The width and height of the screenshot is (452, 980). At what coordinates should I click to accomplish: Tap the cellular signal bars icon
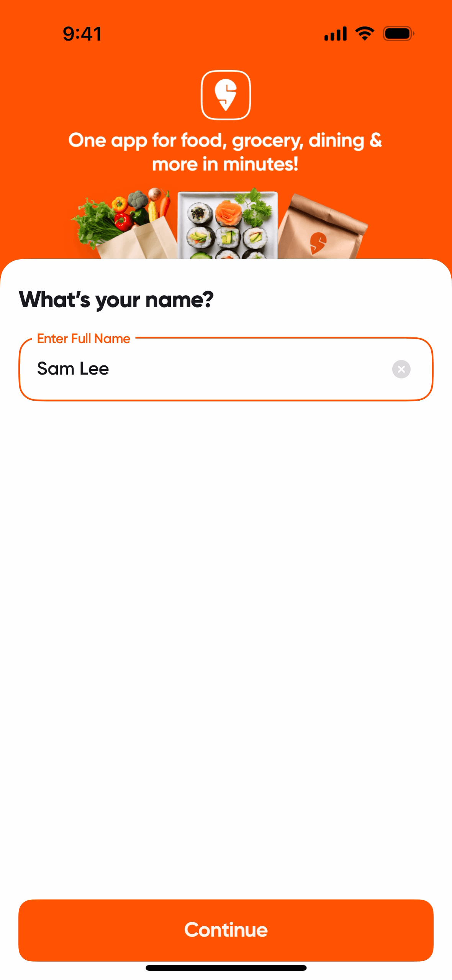(x=335, y=34)
